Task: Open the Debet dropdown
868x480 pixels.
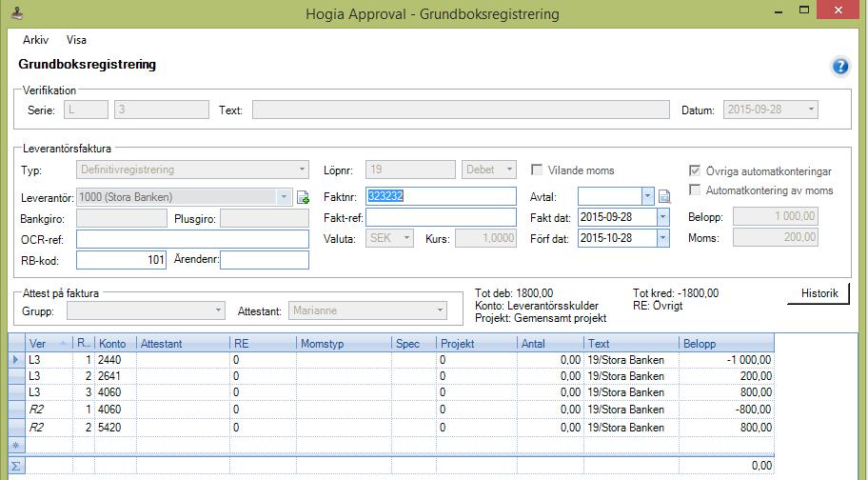Action: (509, 170)
